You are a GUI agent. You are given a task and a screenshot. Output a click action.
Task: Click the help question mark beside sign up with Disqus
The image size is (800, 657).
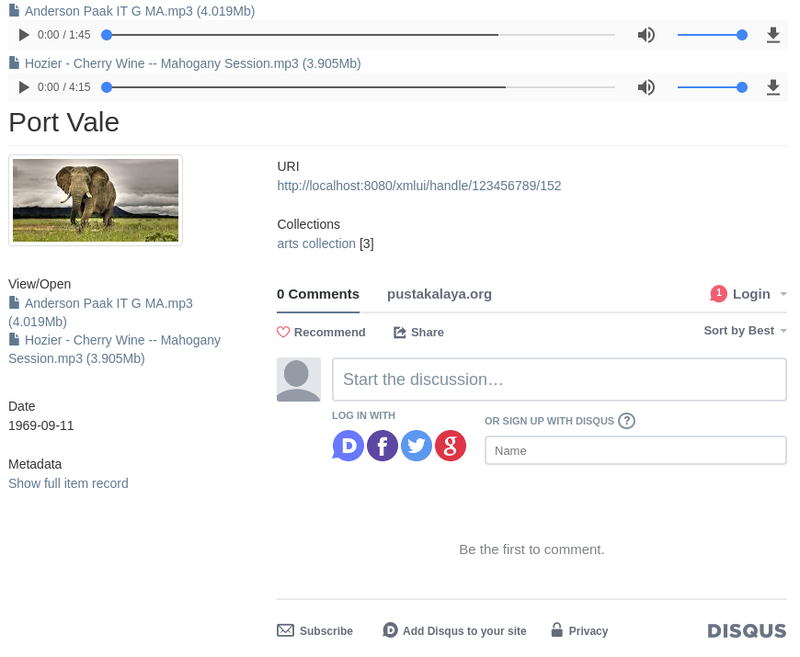point(627,421)
